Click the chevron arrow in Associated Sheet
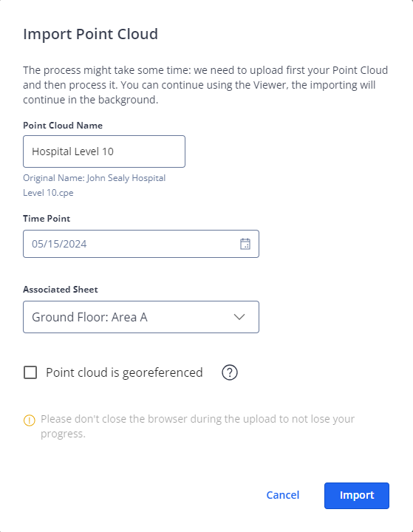Screen dimensions: 413x532 click(x=239, y=317)
